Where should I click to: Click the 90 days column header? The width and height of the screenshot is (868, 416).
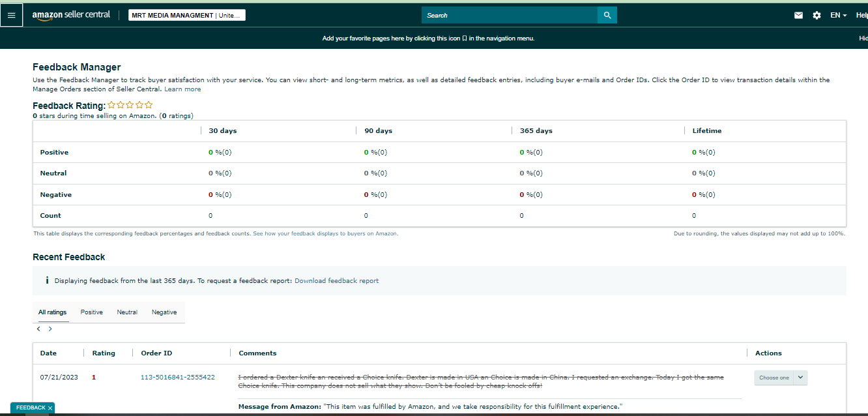(x=378, y=131)
